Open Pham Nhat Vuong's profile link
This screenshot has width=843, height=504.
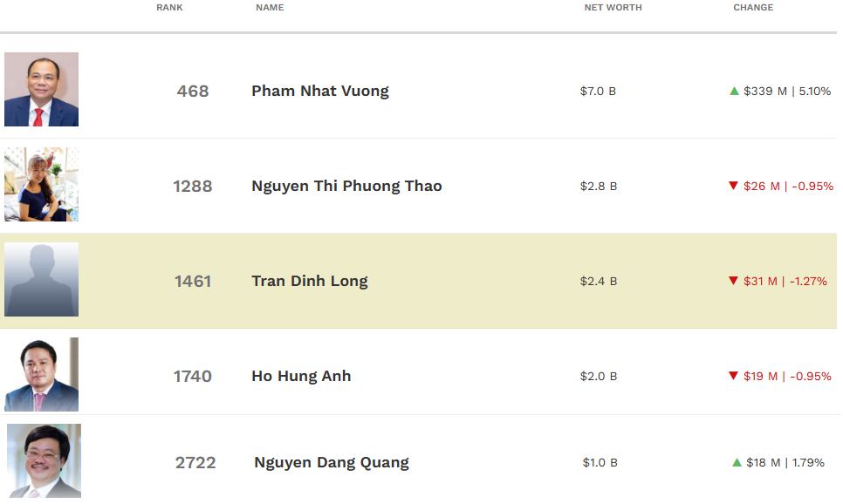(320, 91)
